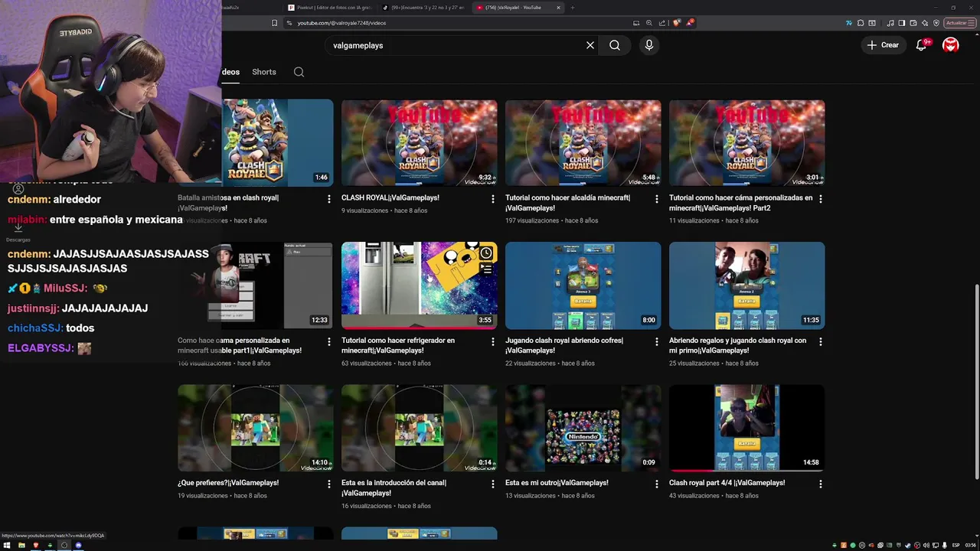Open options for Clash royal part 4/4
The height and width of the screenshot is (551, 980).
pos(821,484)
